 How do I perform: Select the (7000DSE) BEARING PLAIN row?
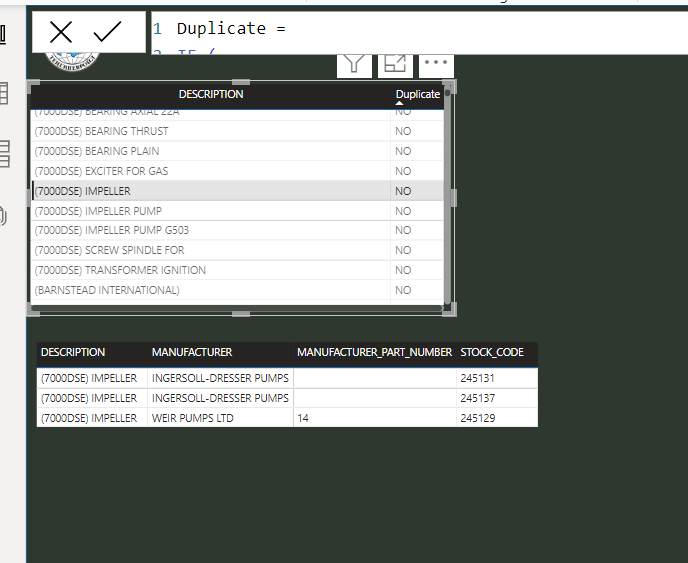(237, 151)
